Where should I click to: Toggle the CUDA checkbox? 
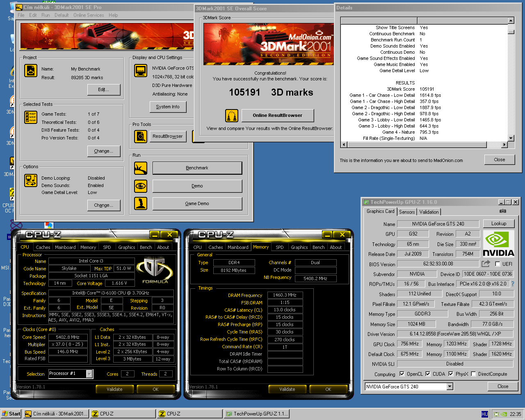(428, 374)
